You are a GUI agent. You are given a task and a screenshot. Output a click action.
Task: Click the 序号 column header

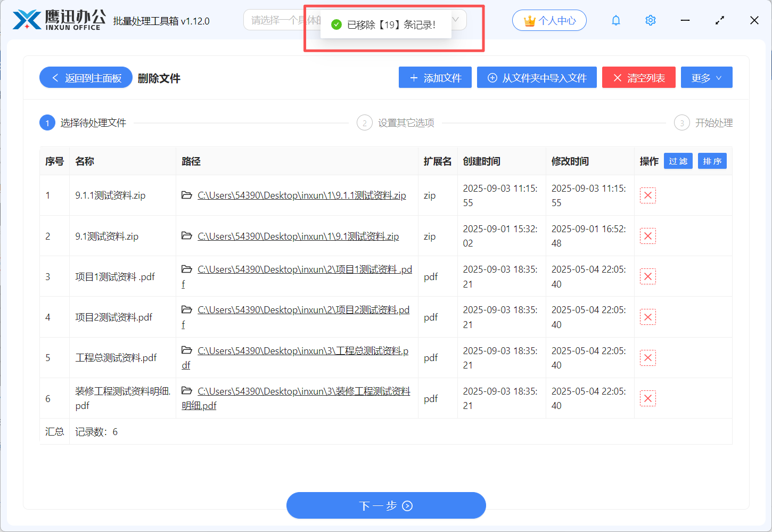(54, 161)
